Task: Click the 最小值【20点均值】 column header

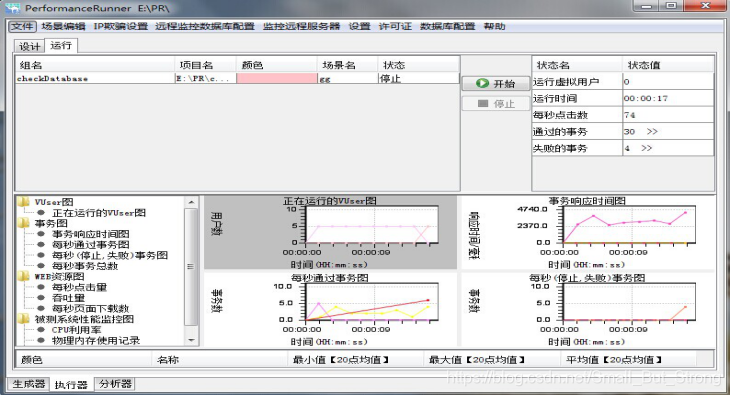Action: coord(356,360)
